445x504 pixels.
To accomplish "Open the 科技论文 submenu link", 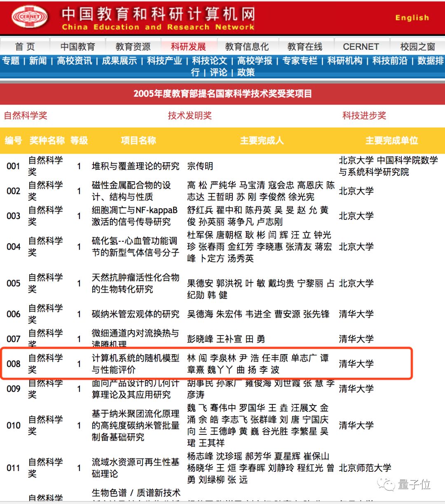I will click(x=210, y=61).
